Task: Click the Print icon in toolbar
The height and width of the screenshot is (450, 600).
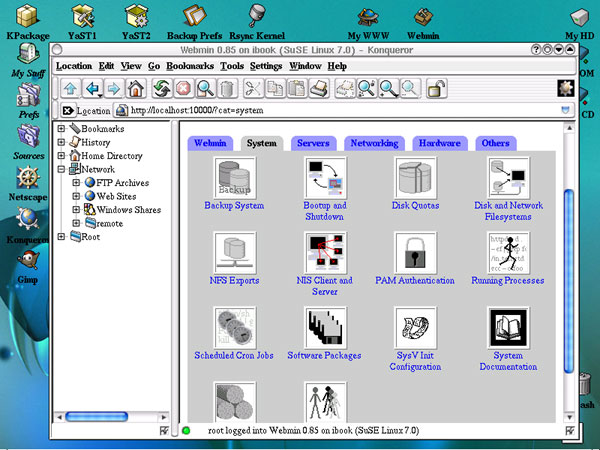Action: click(318, 89)
